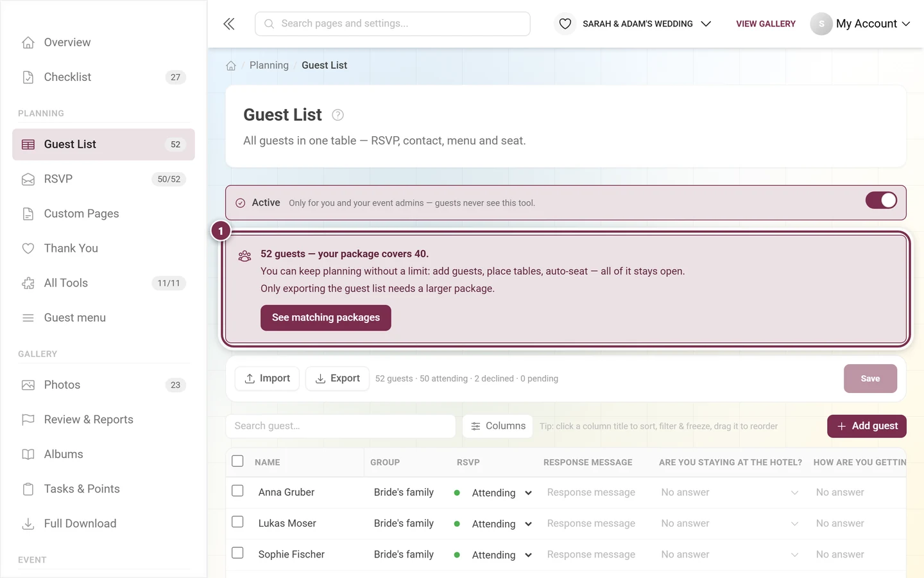
Task: Click the Search pages and settings field
Action: click(393, 24)
